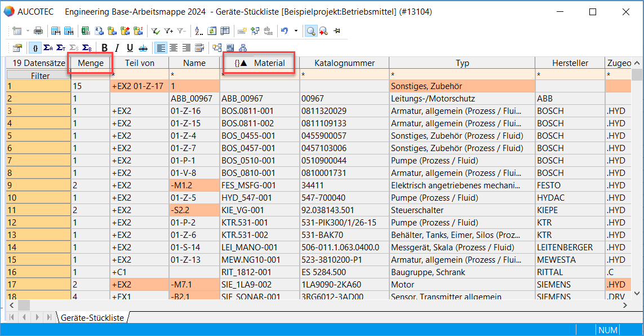
Task: Click the Hersteller column header
Action: coord(570,63)
